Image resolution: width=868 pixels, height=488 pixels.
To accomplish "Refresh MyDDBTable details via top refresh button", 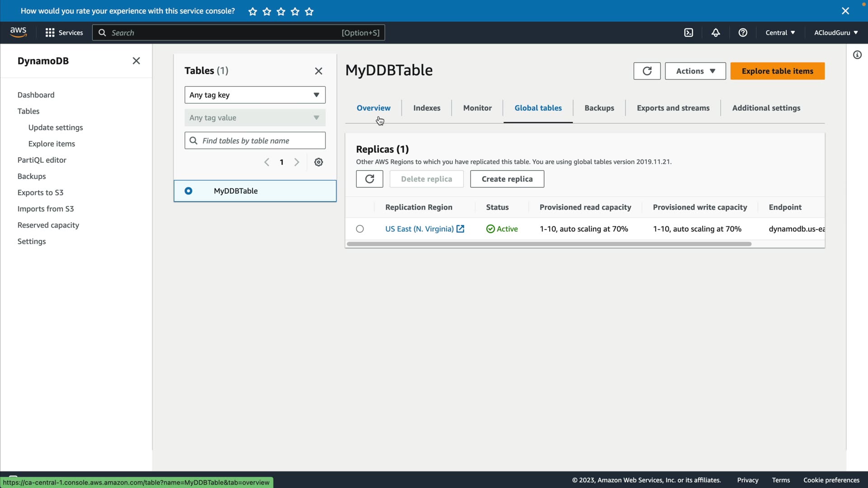I will point(647,71).
